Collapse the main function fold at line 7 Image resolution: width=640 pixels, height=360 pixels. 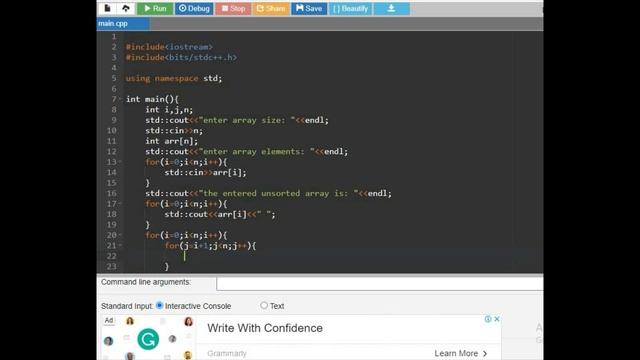click(x=120, y=99)
